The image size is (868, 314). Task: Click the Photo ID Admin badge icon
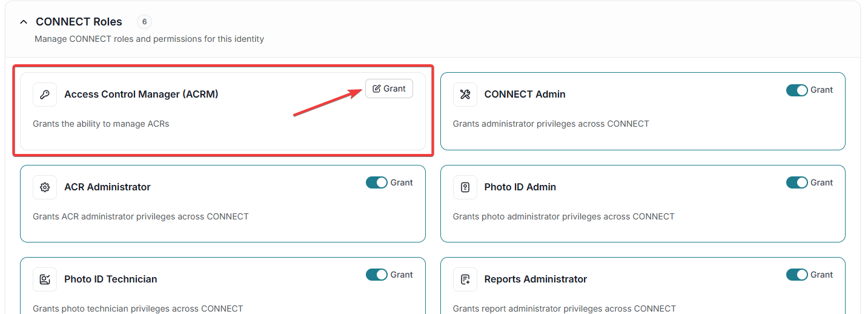(465, 187)
